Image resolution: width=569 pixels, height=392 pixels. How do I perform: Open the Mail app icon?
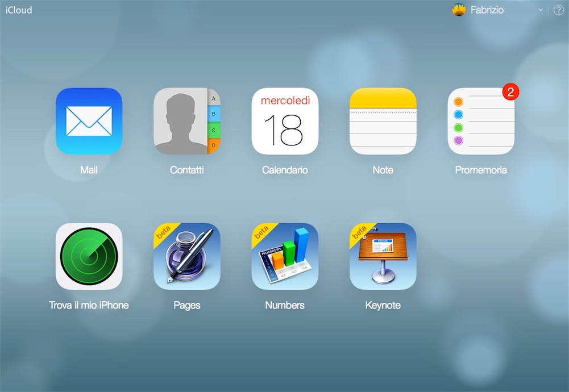89,121
